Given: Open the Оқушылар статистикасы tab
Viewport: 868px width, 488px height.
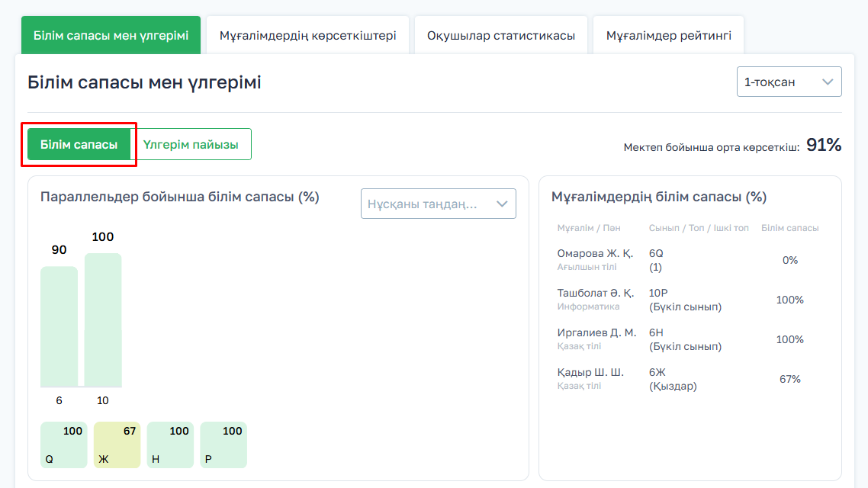Looking at the screenshot, I should point(500,36).
